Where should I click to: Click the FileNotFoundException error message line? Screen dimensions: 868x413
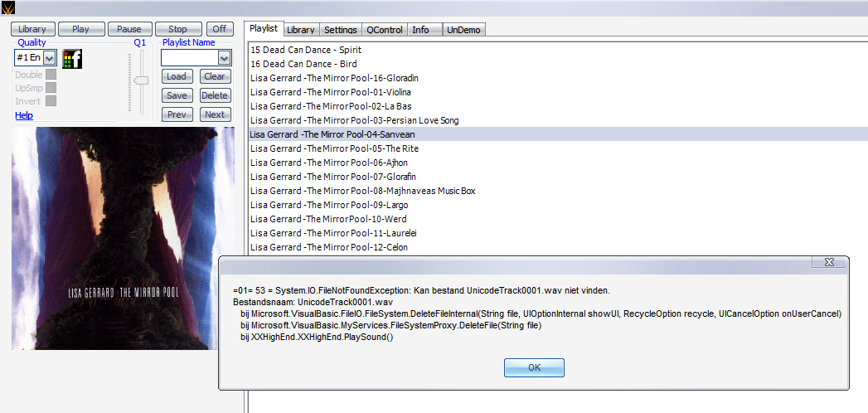[421, 290]
